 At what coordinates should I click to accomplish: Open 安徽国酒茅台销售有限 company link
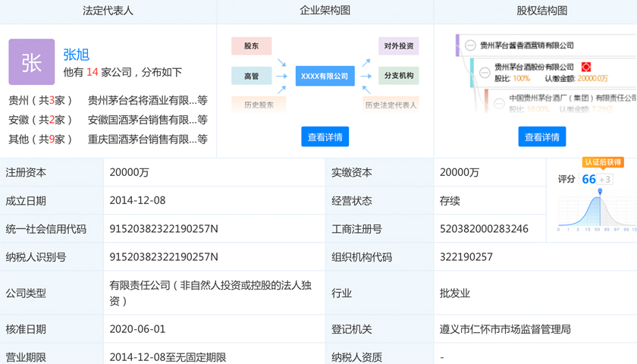pos(148,120)
